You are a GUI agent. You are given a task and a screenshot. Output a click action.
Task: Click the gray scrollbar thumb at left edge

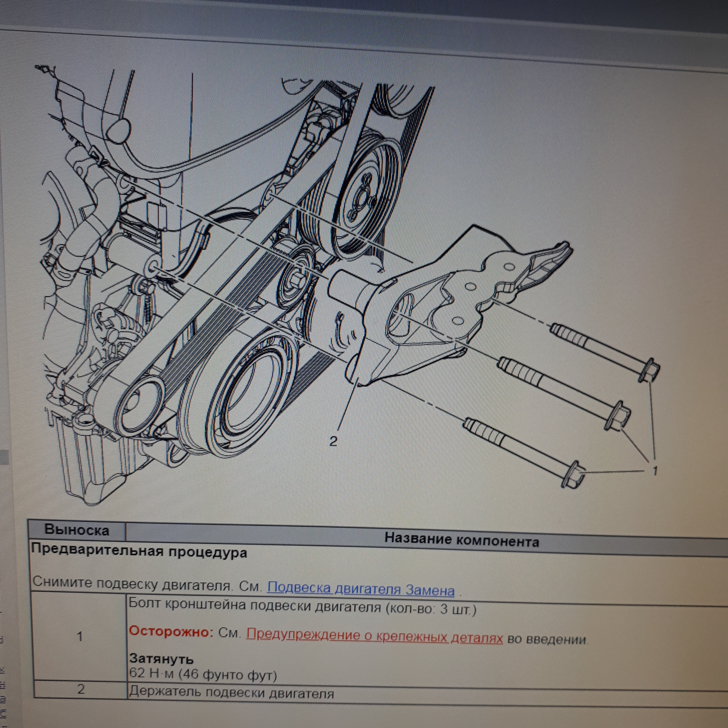tap(3, 457)
